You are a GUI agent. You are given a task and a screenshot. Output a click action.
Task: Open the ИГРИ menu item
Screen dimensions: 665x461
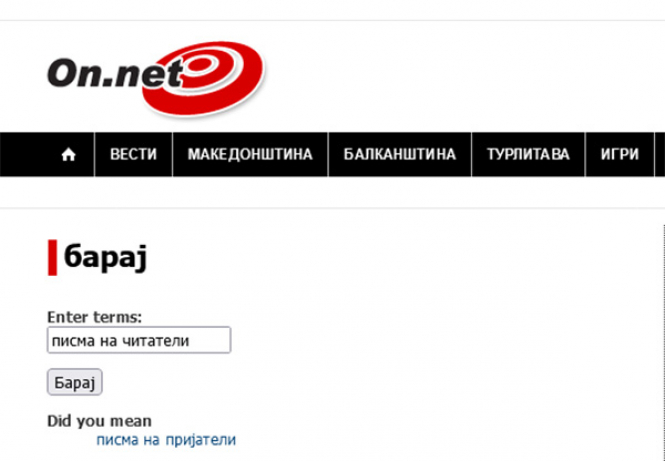[619, 155]
